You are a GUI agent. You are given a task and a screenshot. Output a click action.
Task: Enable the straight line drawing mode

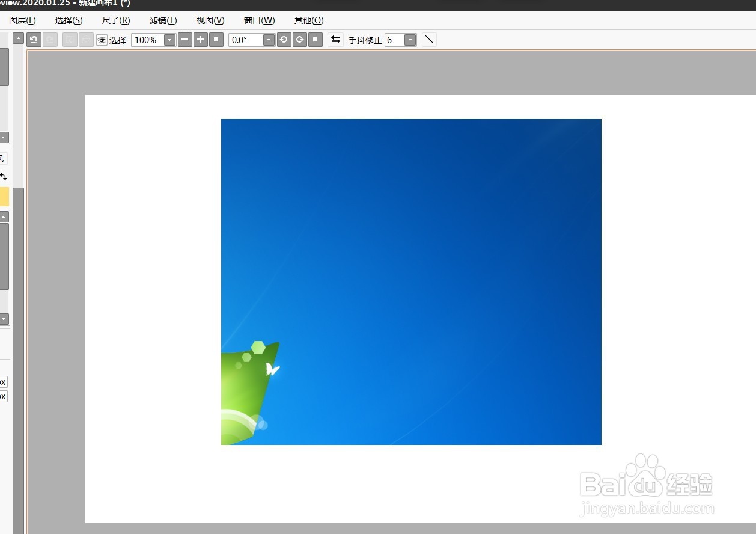pos(429,40)
